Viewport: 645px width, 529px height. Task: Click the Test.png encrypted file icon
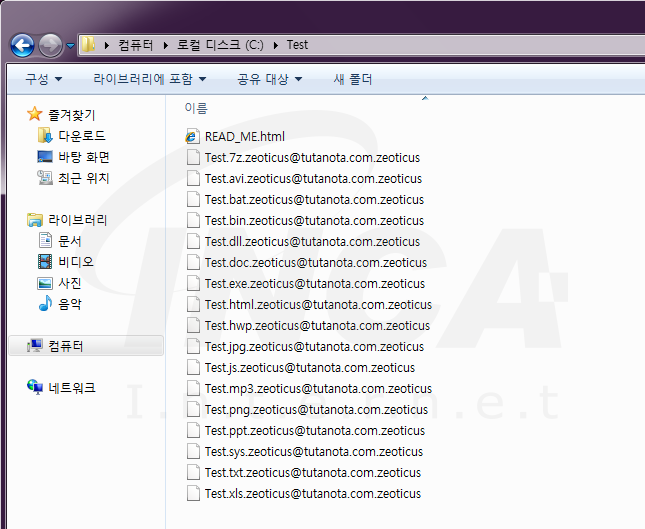[193, 409]
